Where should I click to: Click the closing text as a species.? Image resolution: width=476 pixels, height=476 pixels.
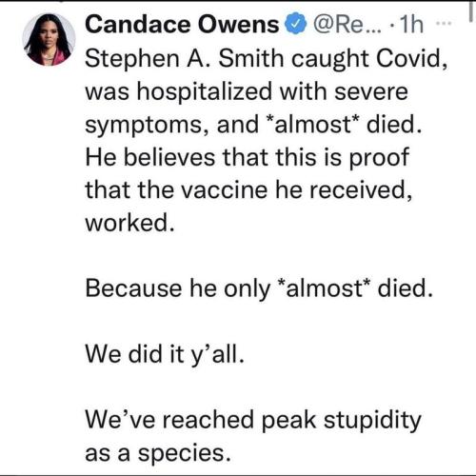coord(157,453)
